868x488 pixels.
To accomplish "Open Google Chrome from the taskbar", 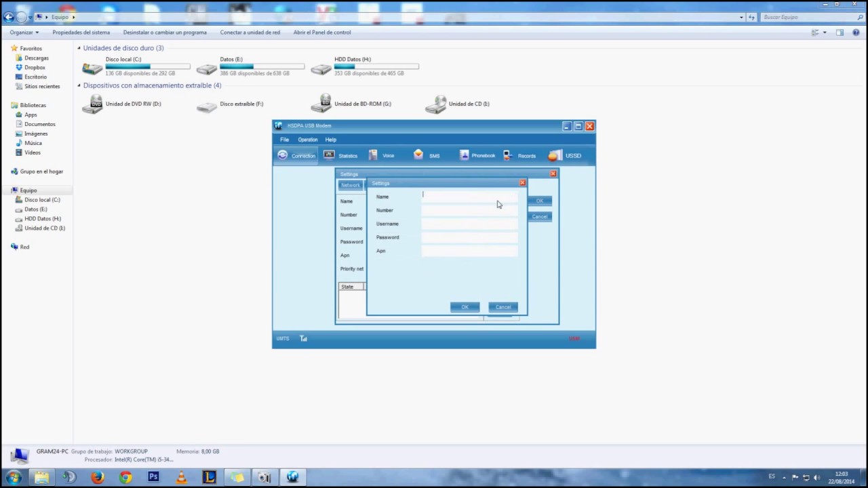I will [x=125, y=477].
